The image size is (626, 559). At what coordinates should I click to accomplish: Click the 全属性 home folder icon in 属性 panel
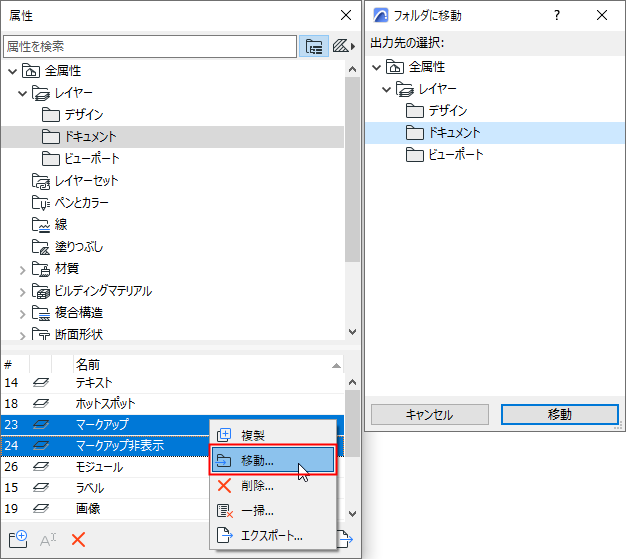click(x=31, y=71)
